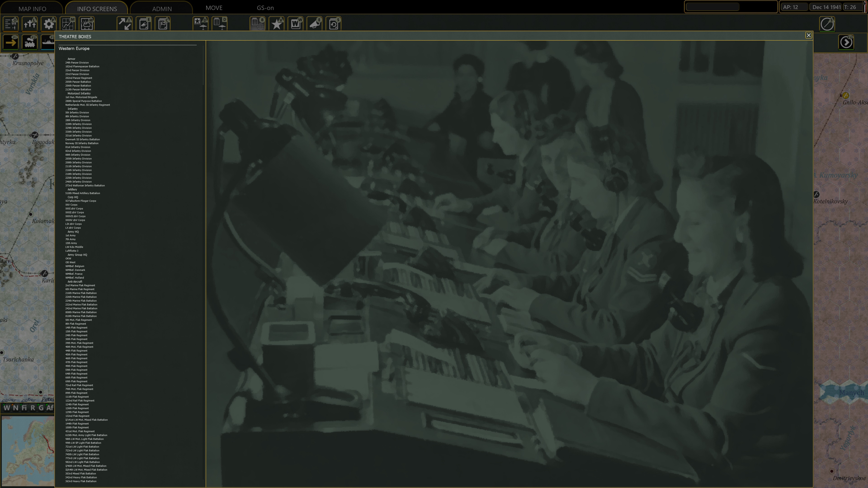Select Netherlands Mot. SS Infantry Regiment
Image resolution: width=868 pixels, height=488 pixels.
[88, 105]
